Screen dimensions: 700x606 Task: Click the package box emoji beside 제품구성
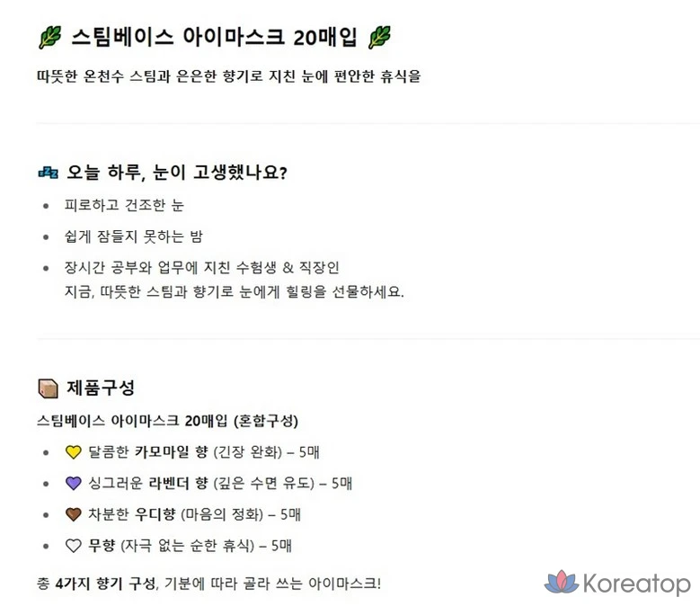[49, 388]
